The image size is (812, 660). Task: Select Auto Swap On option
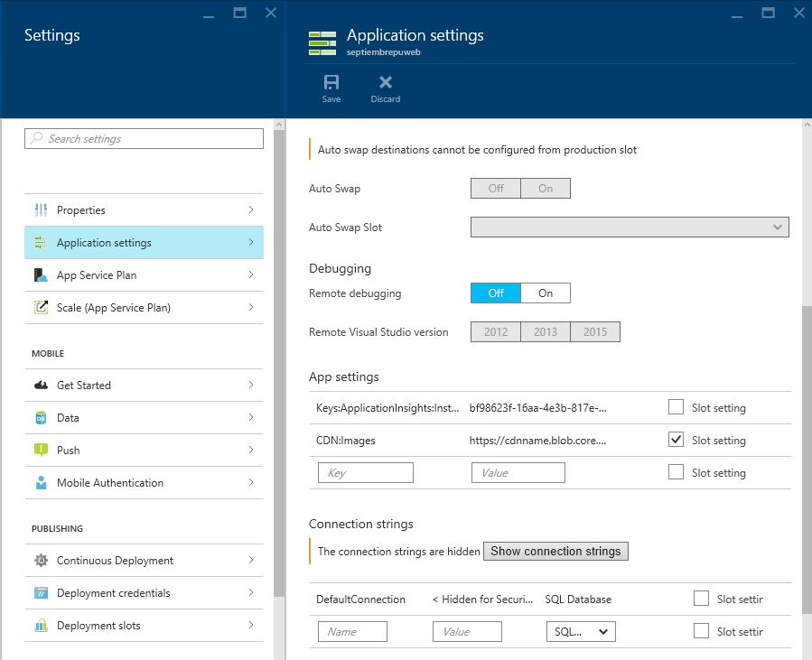(546, 189)
